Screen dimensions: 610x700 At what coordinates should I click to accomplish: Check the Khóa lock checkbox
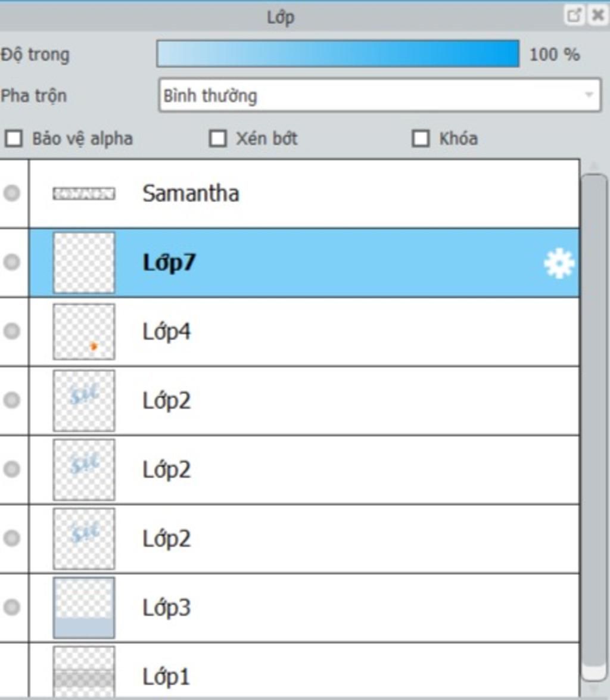(x=421, y=139)
